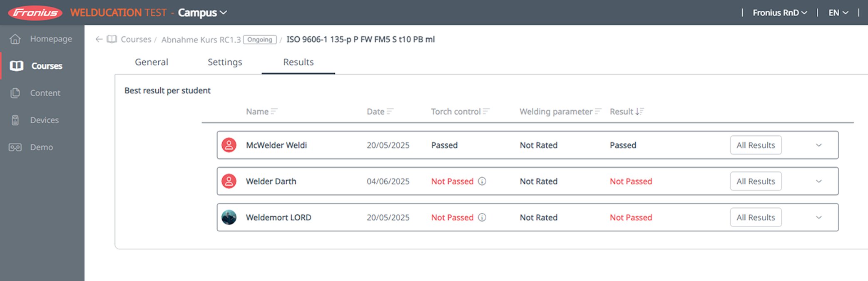Open the Campus dropdown in header
The width and height of the screenshot is (868, 281).
[202, 13]
